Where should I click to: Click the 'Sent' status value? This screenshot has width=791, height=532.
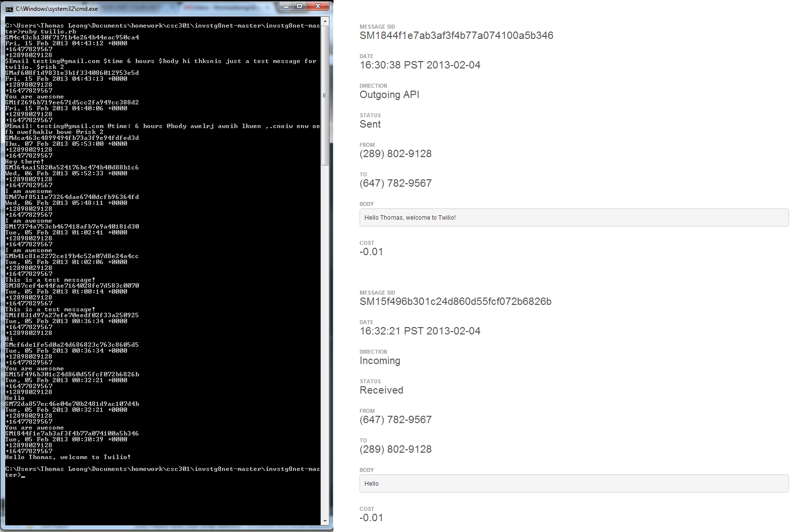pyautogui.click(x=370, y=124)
